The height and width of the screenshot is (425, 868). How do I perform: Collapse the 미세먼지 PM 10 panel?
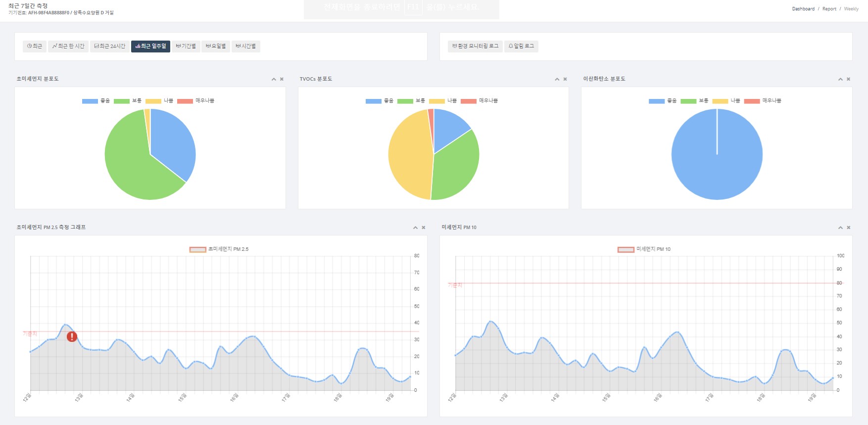(x=840, y=228)
